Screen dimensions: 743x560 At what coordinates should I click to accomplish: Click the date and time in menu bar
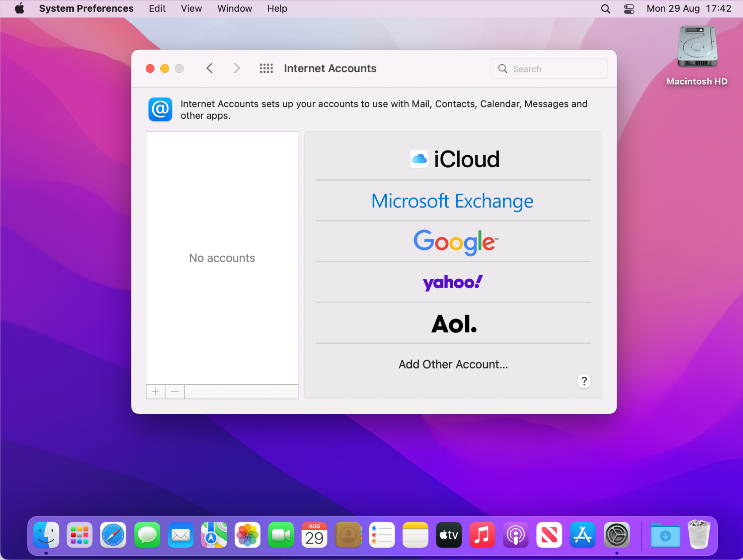(x=689, y=8)
